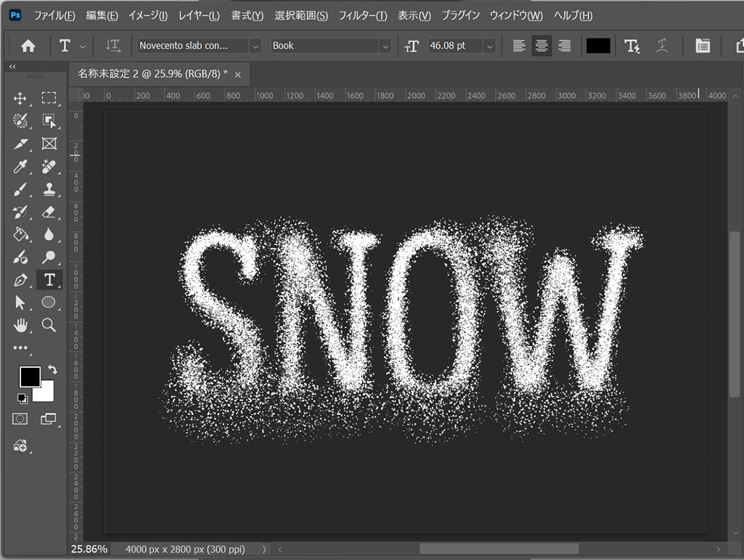Toggle text orientation button
Screen dimensions: 744x560
pyautogui.click(x=113, y=46)
